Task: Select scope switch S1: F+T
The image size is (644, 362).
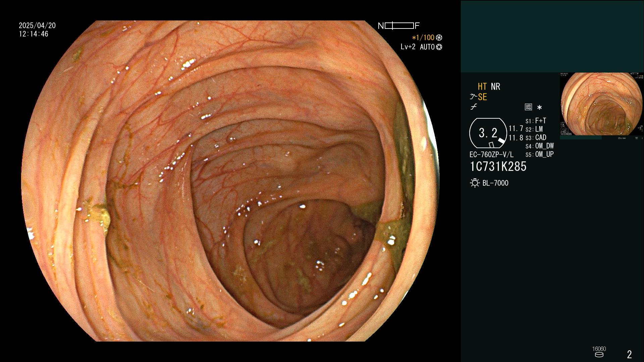Action: pyautogui.click(x=536, y=121)
